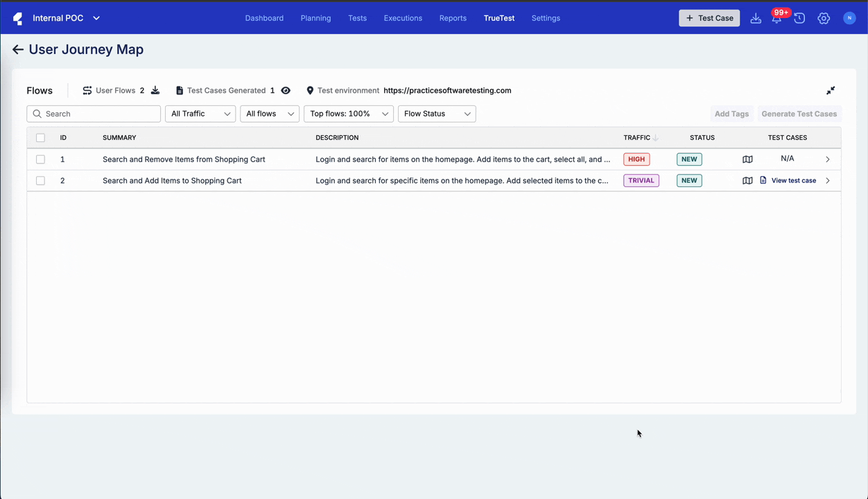Select the checkbox for flow ID 2

coord(40,180)
